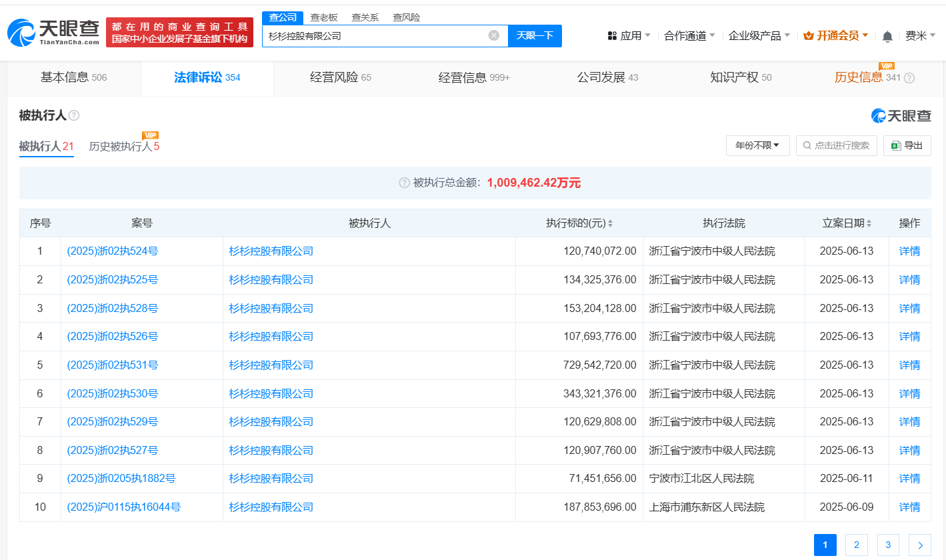Sort by 立案日期 column arrows
This screenshot has height=560, width=946.
pos(869,223)
